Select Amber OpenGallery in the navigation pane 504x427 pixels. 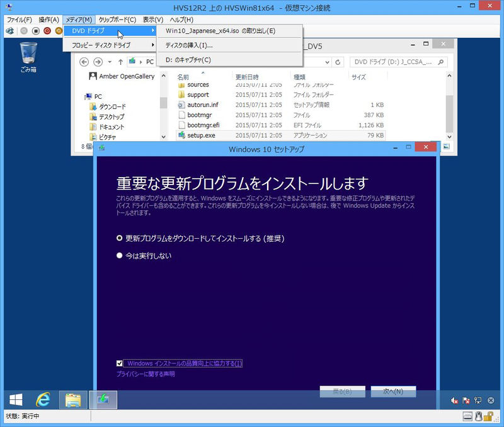(x=122, y=76)
